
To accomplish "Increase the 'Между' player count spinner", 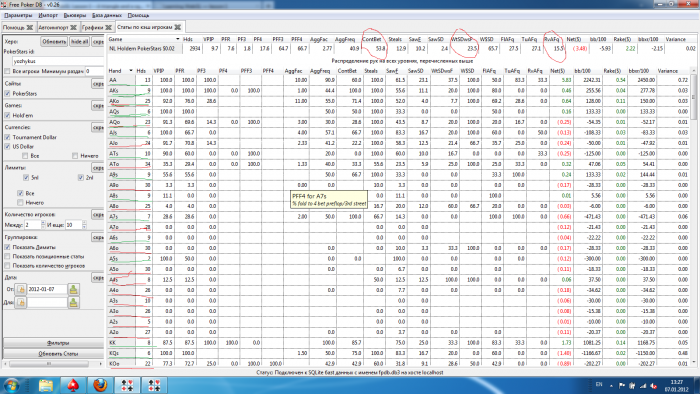I will coord(43,223).
